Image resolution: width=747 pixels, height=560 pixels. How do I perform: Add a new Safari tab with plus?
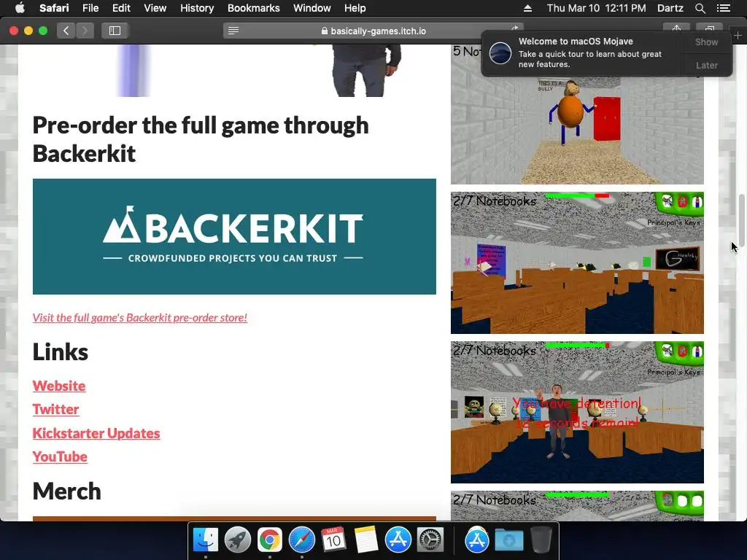[x=738, y=36]
